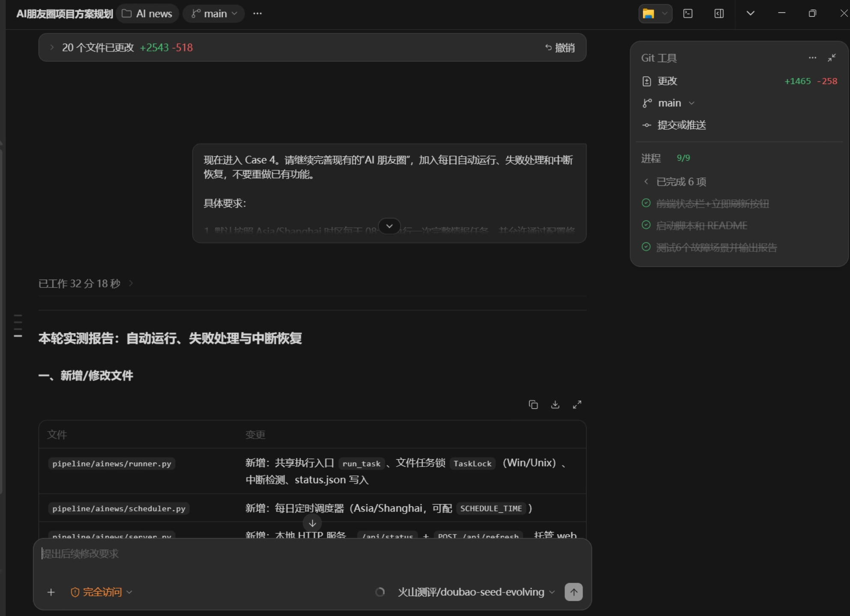Viewport: 850px width, 616px height.
Task: Click the branch icon beside main in Git panel
Action: point(647,103)
